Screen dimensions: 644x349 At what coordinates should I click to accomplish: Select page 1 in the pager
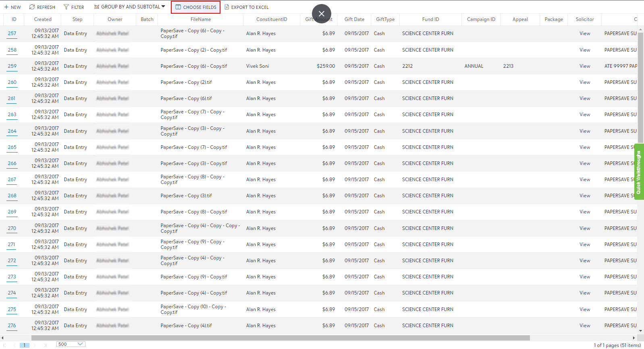(25, 345)
